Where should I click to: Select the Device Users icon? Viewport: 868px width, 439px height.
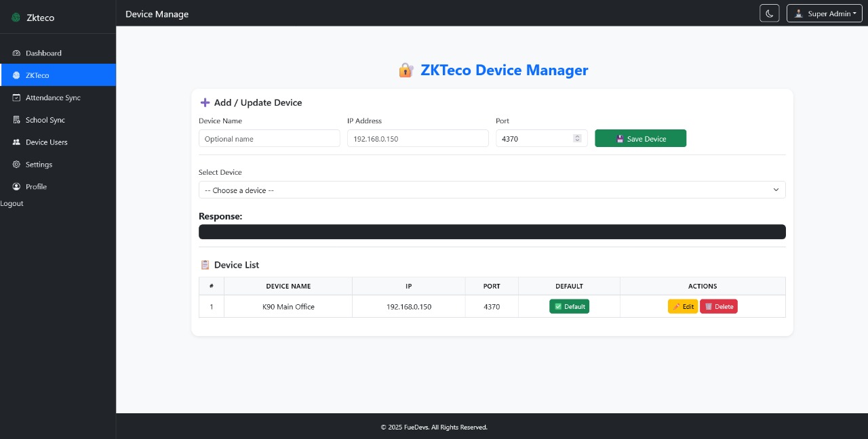[16, 142]
